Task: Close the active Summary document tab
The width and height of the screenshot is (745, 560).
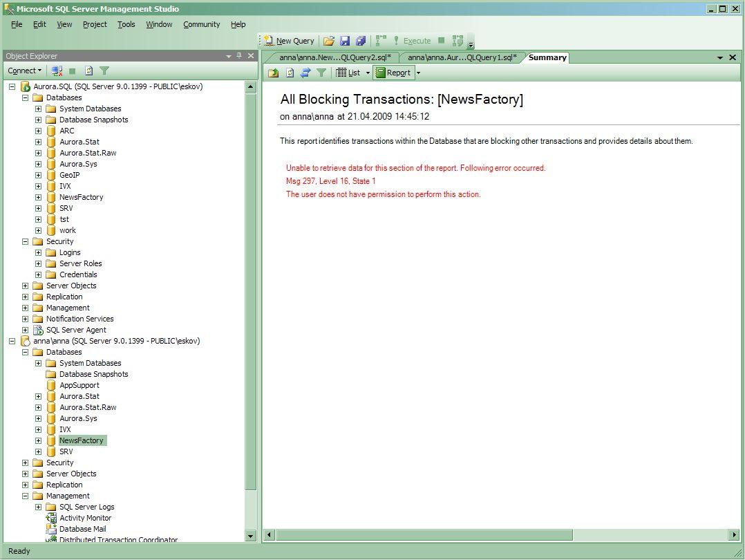Action: pyautogui.click(x=733, y=57)
